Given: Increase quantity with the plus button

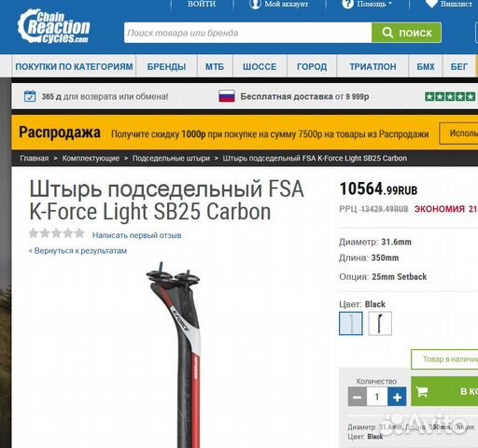Looking at the screenshot, I should (x=397, y=397).
